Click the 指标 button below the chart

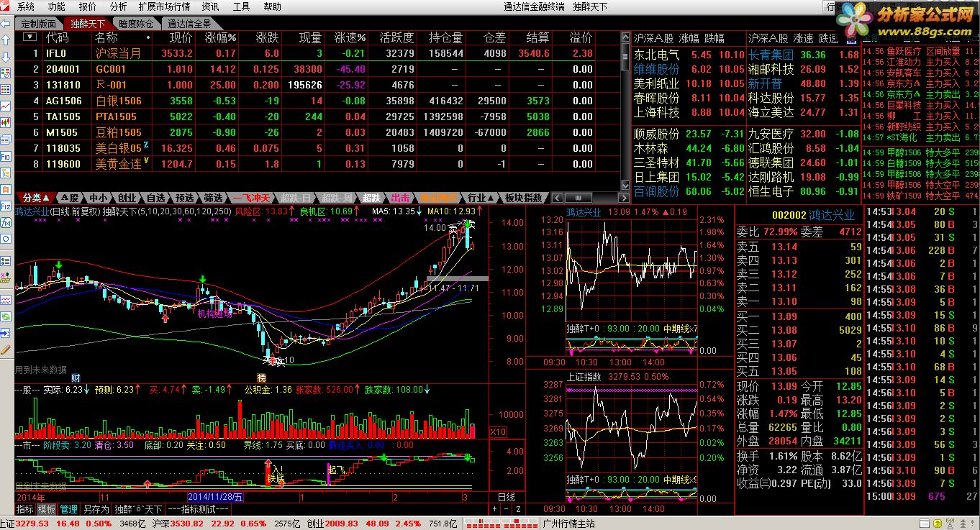click(x=25, y=508)
